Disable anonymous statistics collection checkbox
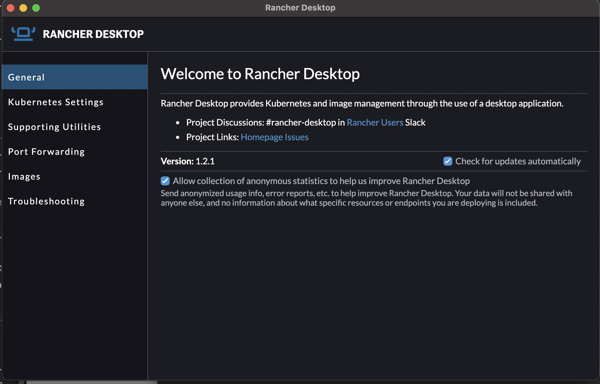600x384 pixels. point(165,181)
